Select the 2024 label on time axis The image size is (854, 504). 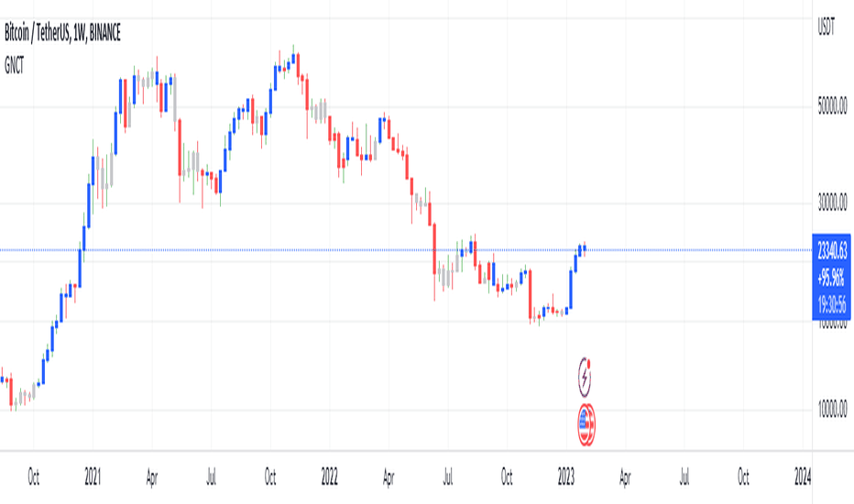(x=803, y=477)
